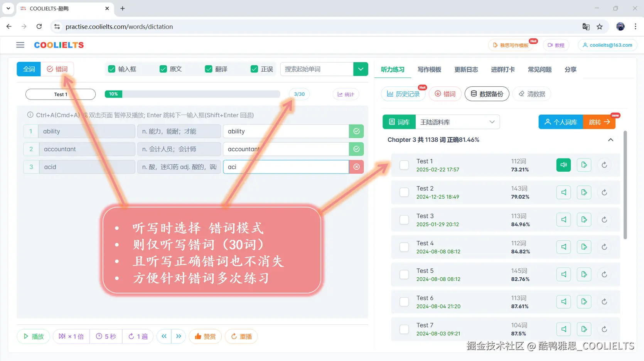This screenshot has height=361, width=644.
Task: Click the 播放 play button
Action: point(33,336)
